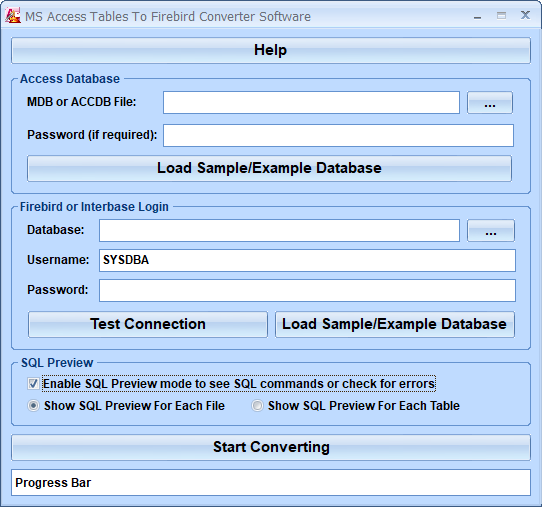Minimize the converter window
The image size is (542, 507).
[477, 16]
